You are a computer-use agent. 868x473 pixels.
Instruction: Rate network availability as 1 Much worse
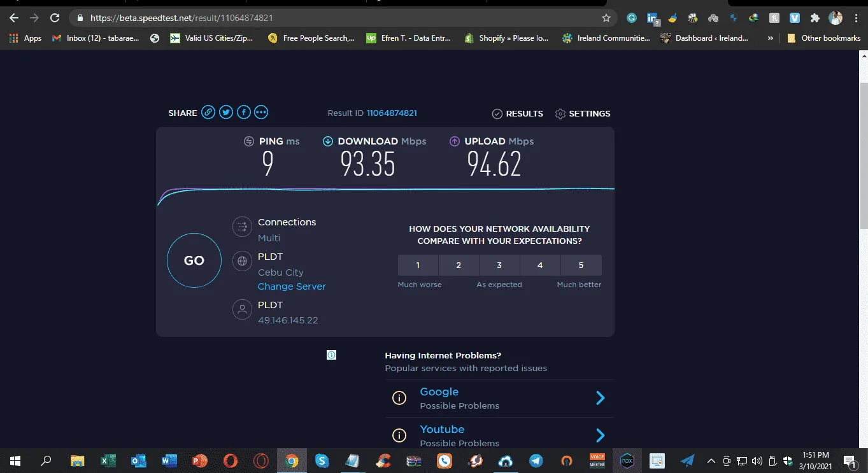(418, 265)
